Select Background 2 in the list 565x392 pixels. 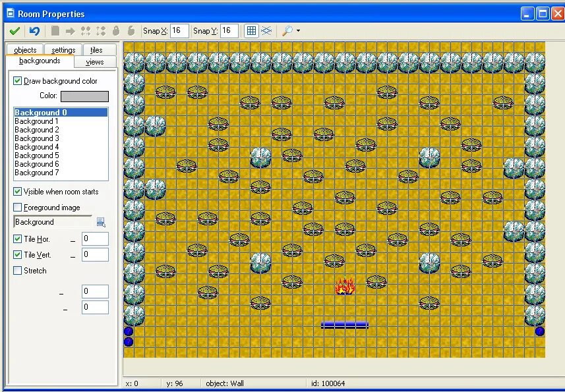click(x=61, y=130)
